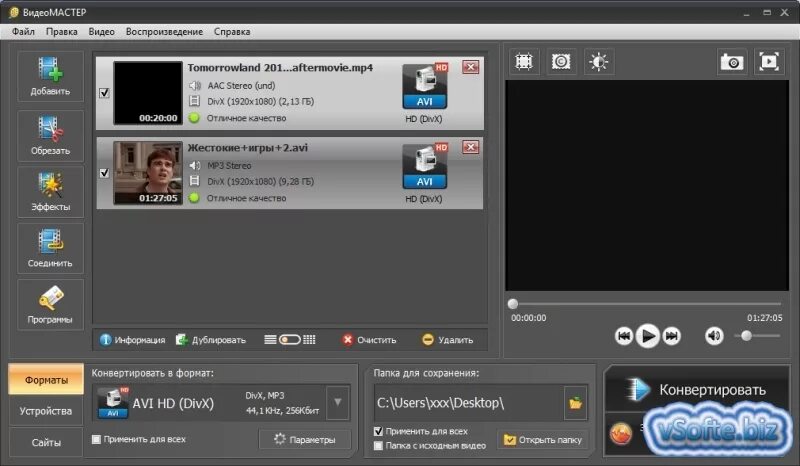Open the Воспроизведение menu
This screenshot has height=466, width=800.
point(164,32)
